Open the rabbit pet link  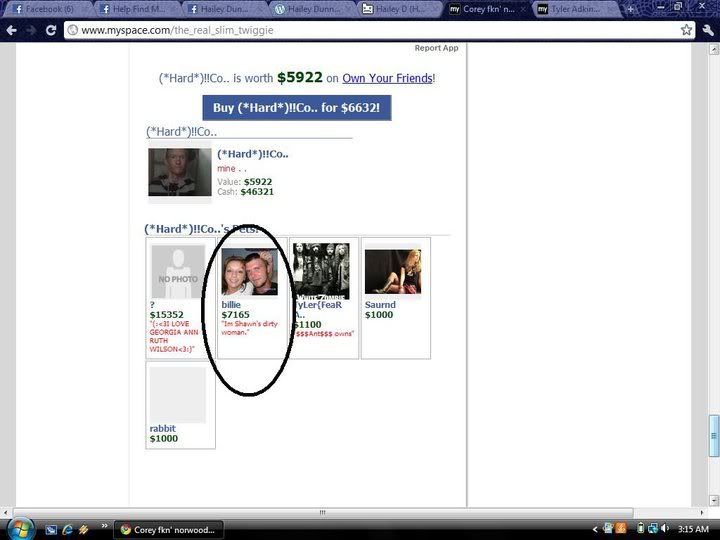163,428
